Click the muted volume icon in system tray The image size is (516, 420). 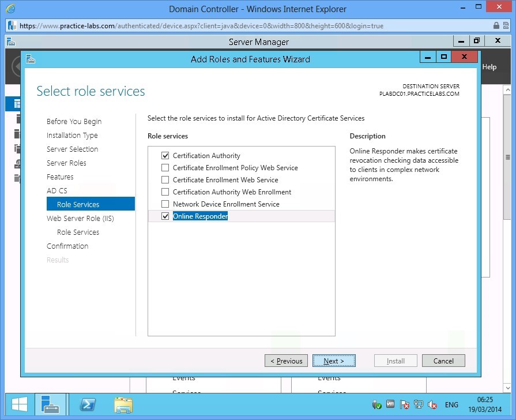(x=432, y=404)
